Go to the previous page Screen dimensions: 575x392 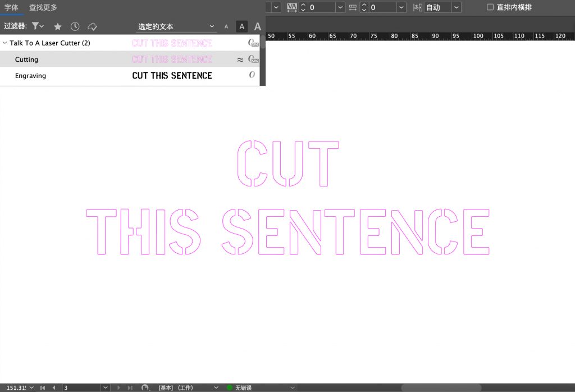pyautogui.click(x=54, y=388)
